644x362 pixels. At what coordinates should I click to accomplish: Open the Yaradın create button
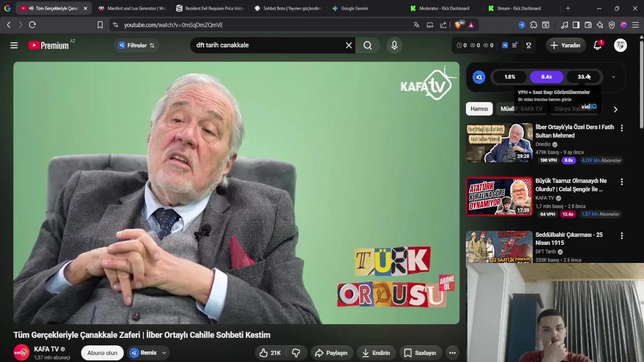coord(566,45)
